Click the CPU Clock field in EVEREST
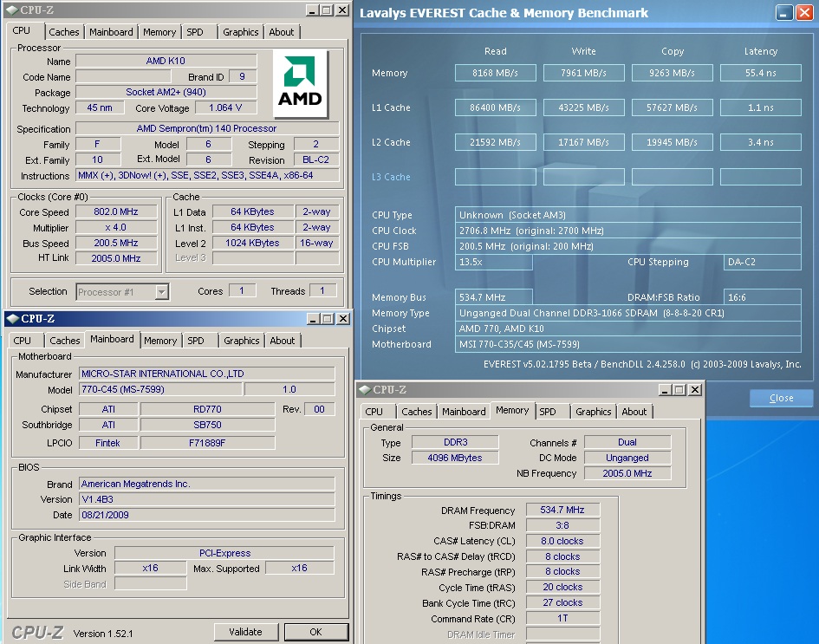The width and height of the screenshot is (819, 644). [627, 231]
